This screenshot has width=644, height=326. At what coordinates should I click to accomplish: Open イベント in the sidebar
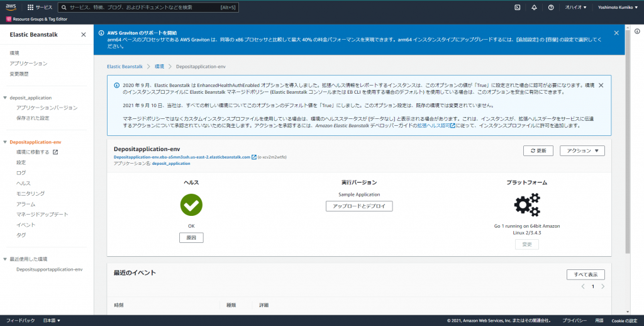[x=26, y=225]
